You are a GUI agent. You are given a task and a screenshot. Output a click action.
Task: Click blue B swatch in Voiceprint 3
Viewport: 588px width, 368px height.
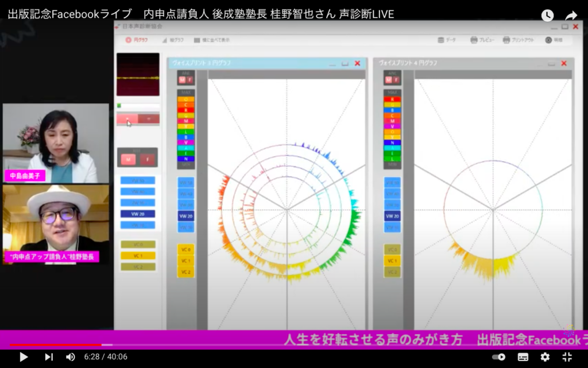coord(185,137)
